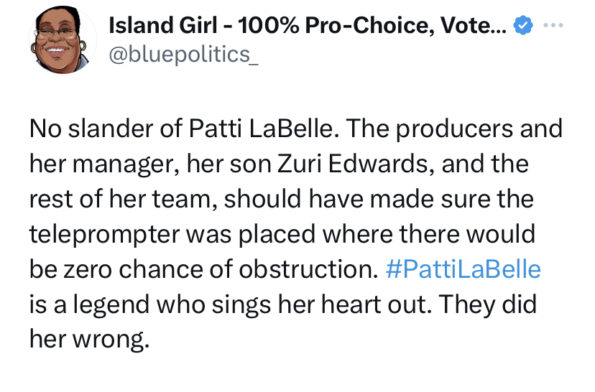Click the word "obstruction." in the tweet
The image size is (595, 392).
click(x=309, y=269)
